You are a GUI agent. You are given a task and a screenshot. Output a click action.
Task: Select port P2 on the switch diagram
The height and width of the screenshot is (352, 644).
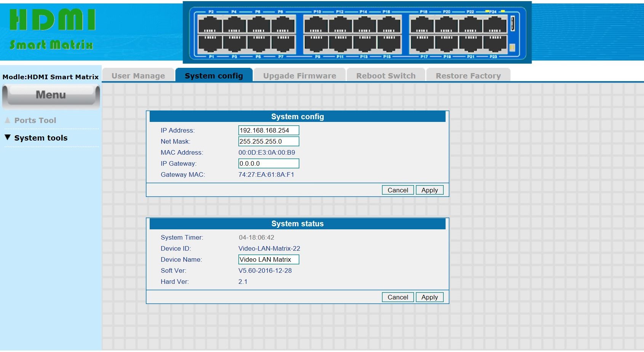pyautogui.click(x=210, y=25)
